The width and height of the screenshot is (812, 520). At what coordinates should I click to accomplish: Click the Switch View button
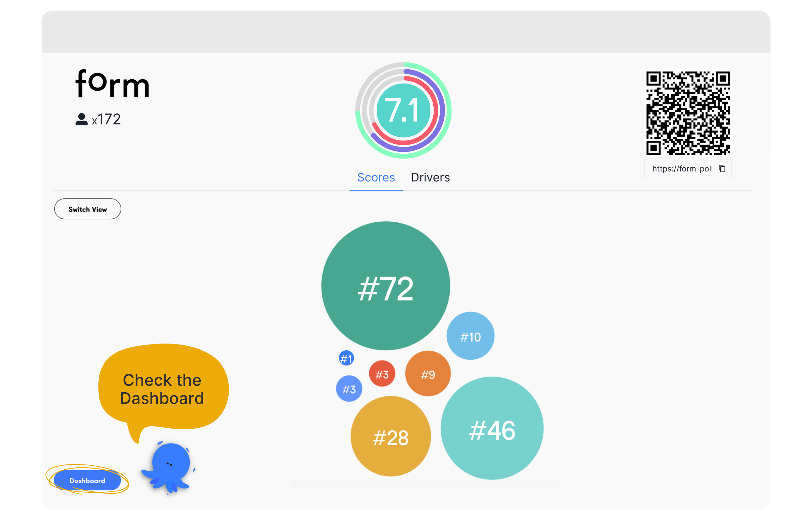pyautogui.click(x=88, y=209)
